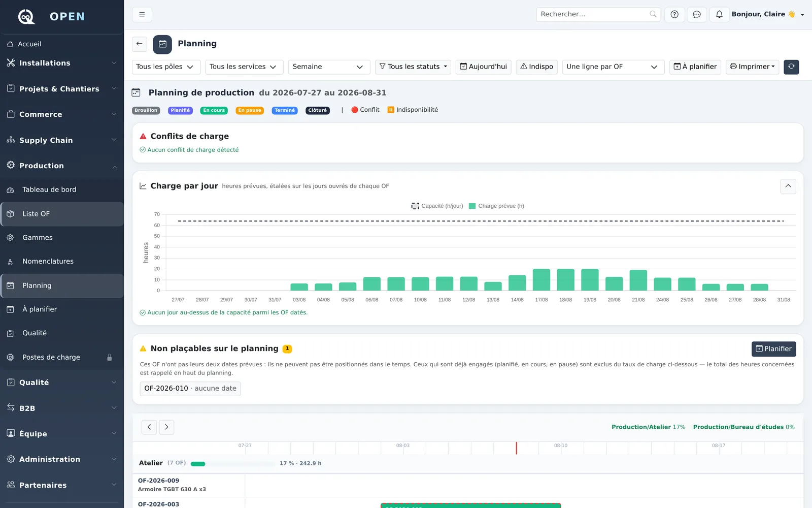Toggle Capacité series in chart legend
The width and height of the screenshot is (812, 508).
437,206
